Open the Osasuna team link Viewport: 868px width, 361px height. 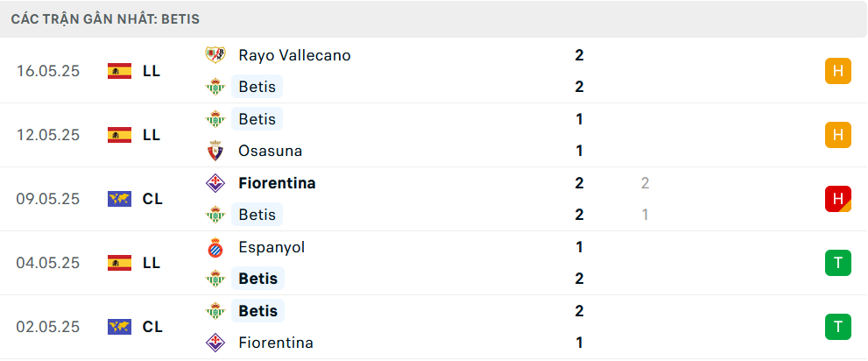(x=270, y=151)
